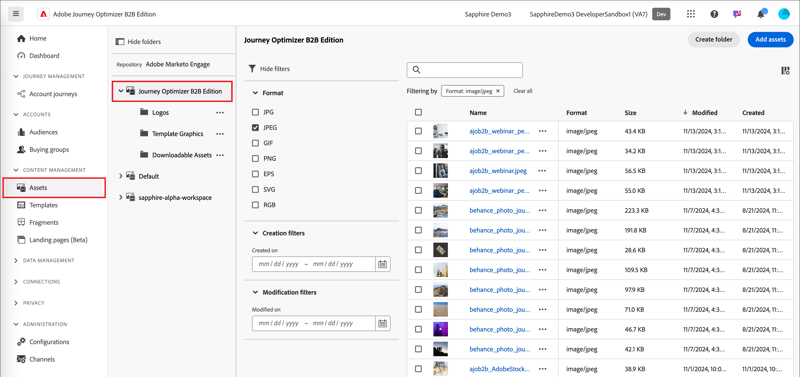This screenshot has width=800, height=377.
Task: Collapse the Modification filters section
Action: point(255,292)
